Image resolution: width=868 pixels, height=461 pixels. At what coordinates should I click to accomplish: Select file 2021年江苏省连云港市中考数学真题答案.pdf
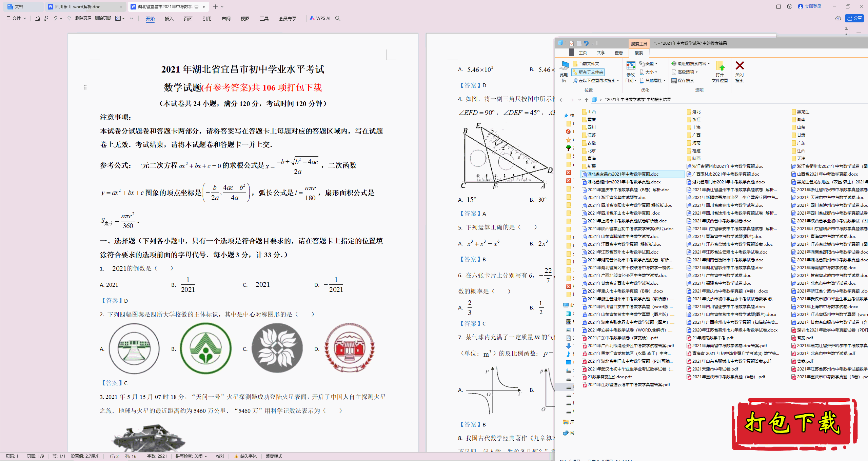click(x=626, y=385)
